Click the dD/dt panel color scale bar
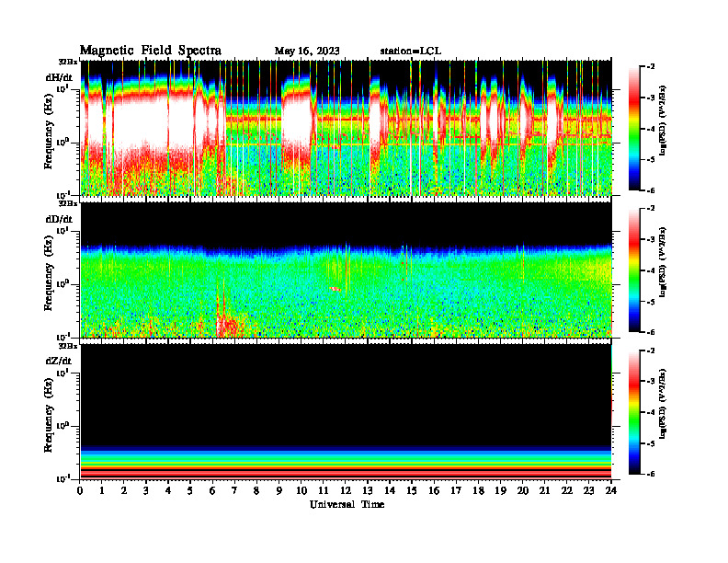 [634, 270]
